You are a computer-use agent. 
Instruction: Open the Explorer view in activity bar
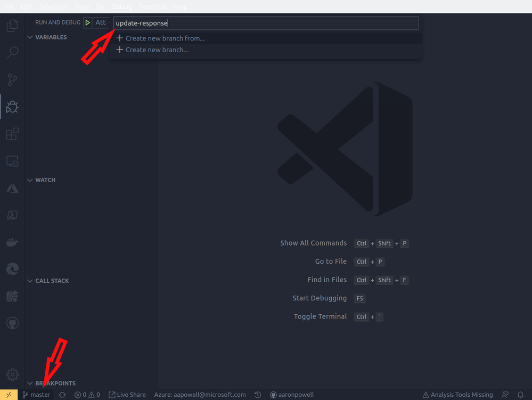tap(12, 26)
